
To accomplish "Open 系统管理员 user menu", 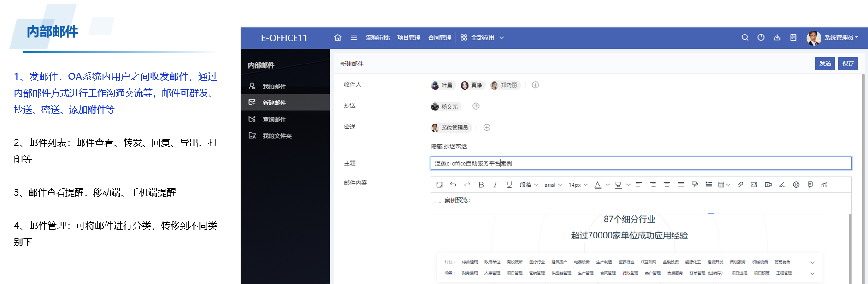I will [x=841, y=38].
